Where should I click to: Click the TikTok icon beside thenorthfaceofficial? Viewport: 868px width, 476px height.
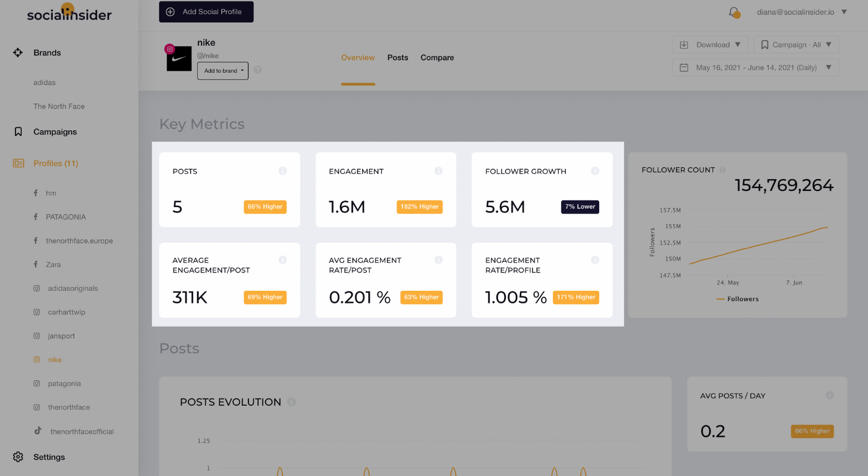(x=37, y=431)
